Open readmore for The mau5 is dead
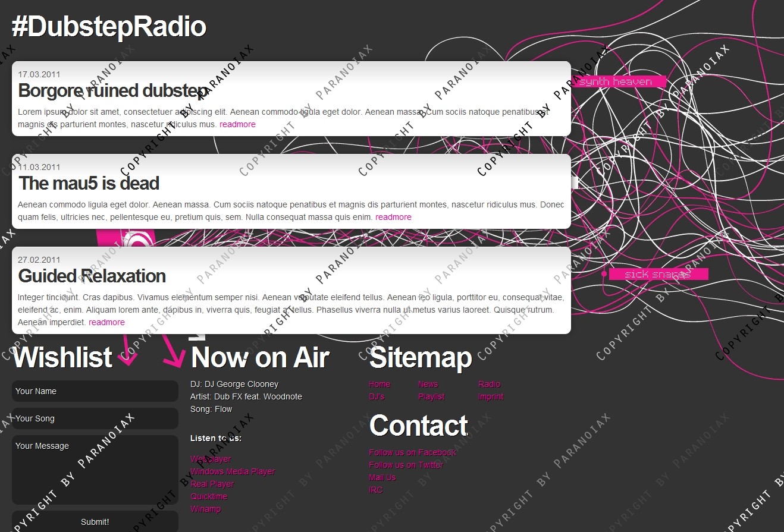The height and width of the screenshot is (532, 784). pos(393,217)
